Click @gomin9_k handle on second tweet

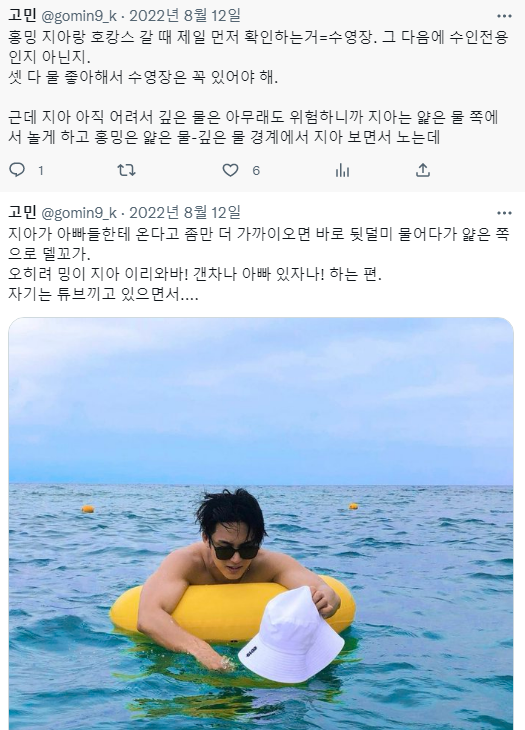tap(79, 213)
